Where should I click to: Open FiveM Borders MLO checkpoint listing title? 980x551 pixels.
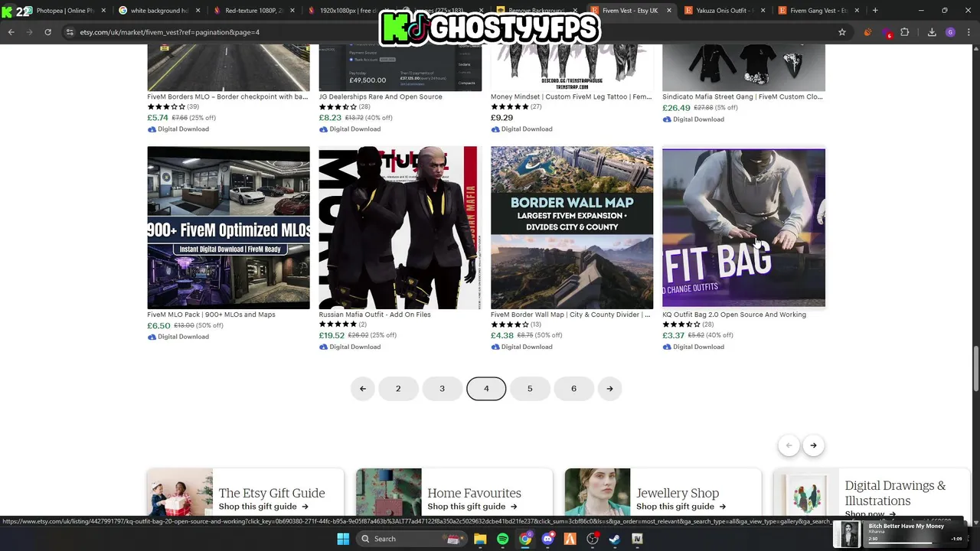227,97
